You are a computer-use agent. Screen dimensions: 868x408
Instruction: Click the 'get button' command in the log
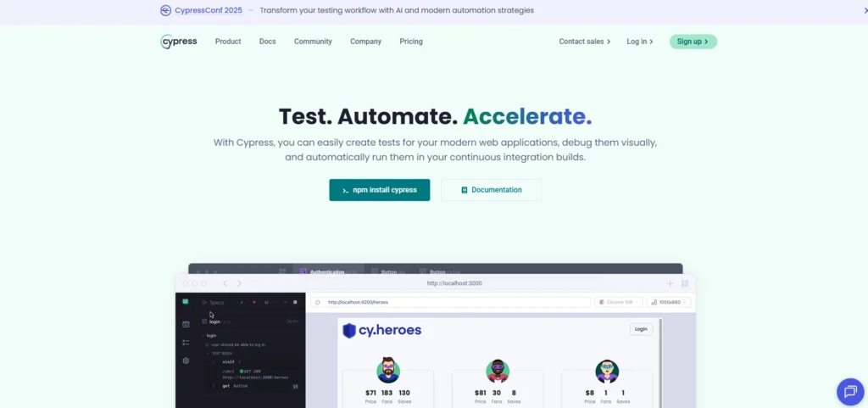[x=235, y=385]
